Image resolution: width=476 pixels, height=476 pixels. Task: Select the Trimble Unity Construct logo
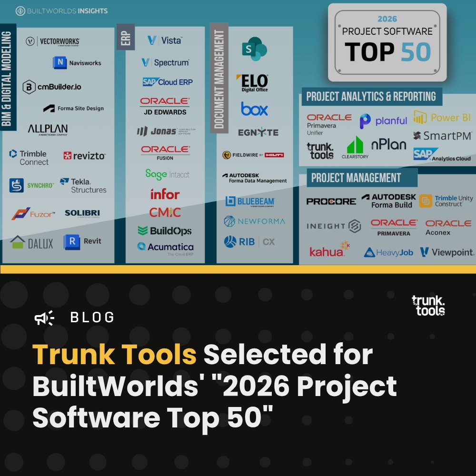[x=446, y=201]
